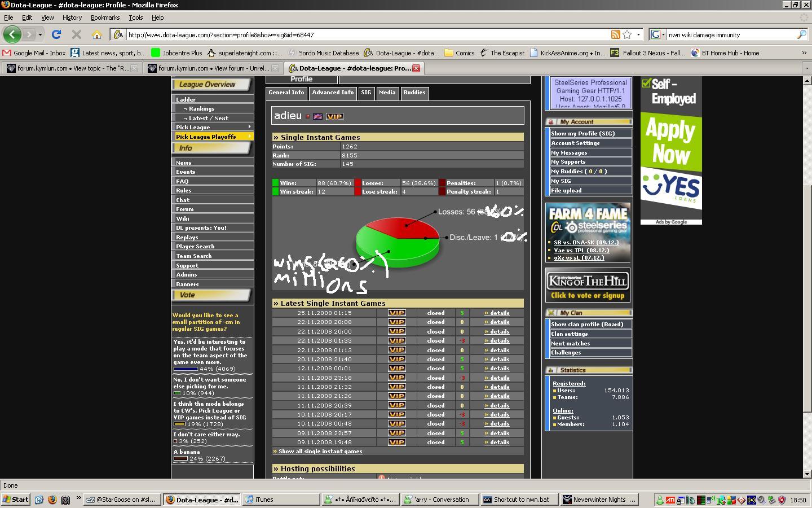The width and height of the screenshot is (812, 508).
Task: Open details for game 09.11.2008 19:48
Action: (x=497, y=443)
